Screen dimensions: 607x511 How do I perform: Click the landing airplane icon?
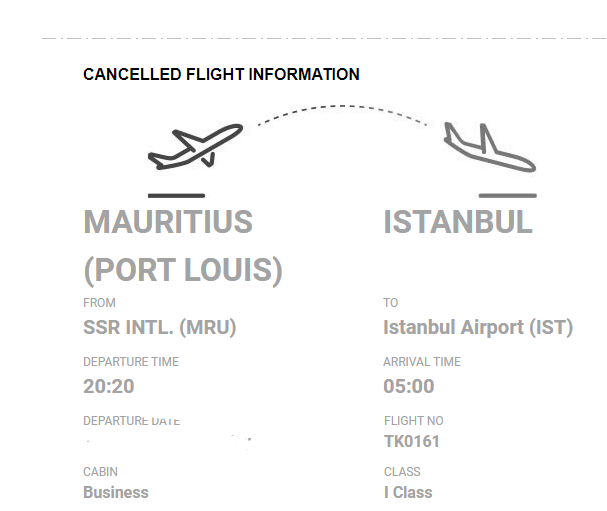click(x=489, y=148)
